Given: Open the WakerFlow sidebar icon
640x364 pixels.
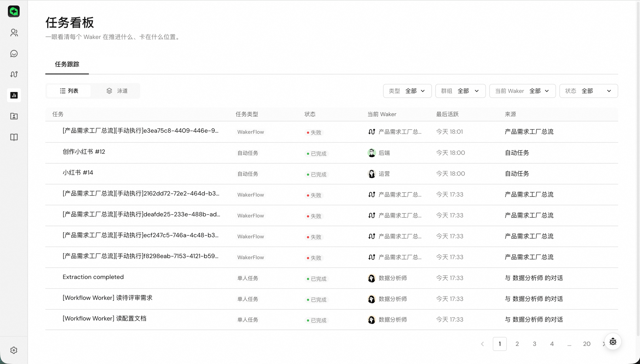Looking at the screenshot, I should coord(14,74).
